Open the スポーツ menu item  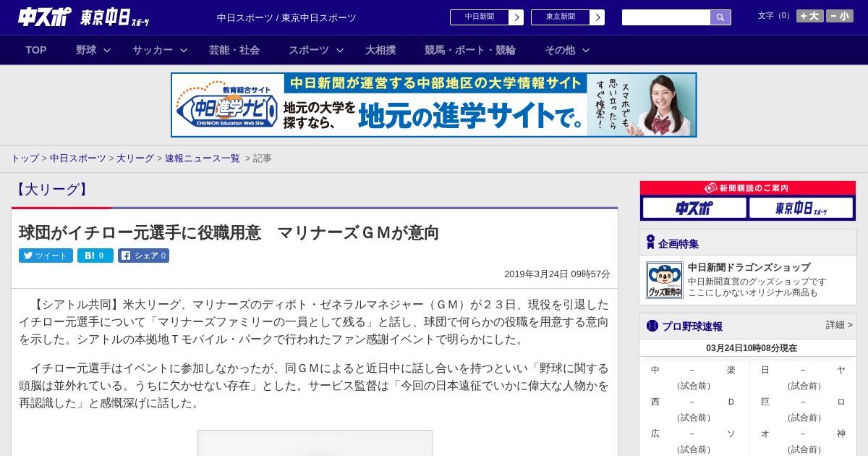(309, 50)
